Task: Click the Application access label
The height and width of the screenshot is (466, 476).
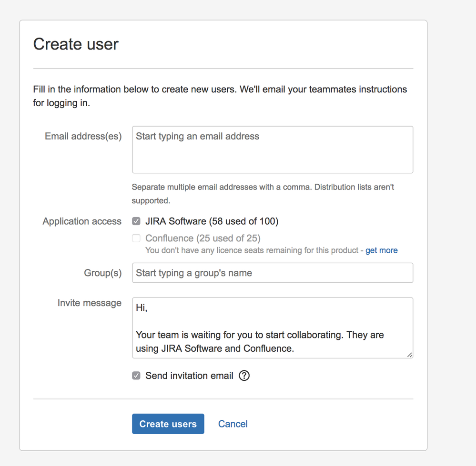Action: point(82,221)
